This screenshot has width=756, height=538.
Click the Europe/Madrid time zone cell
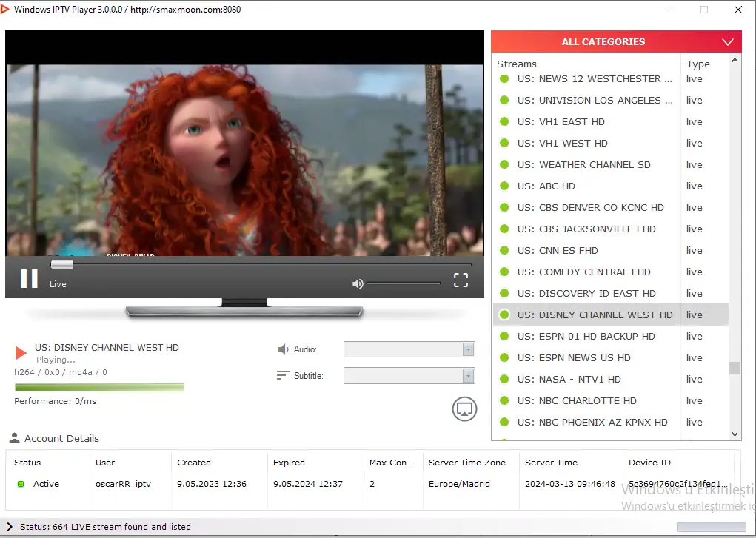459,484
